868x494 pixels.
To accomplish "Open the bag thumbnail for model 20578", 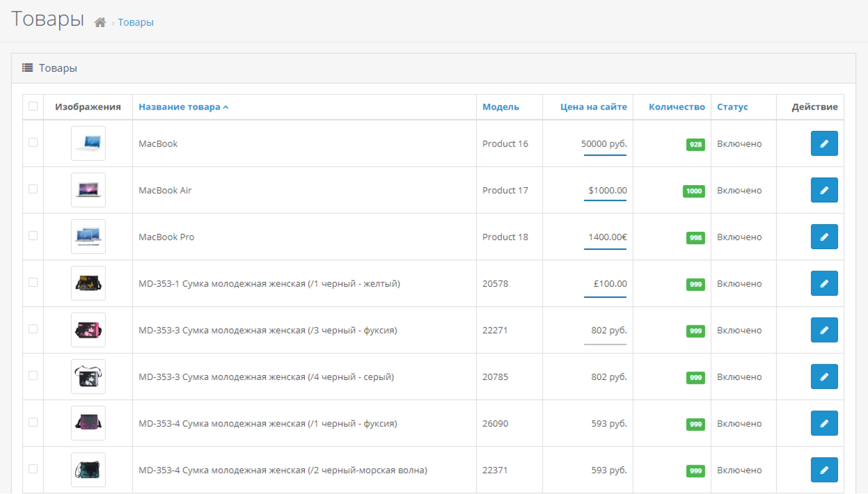I will 88,283.
